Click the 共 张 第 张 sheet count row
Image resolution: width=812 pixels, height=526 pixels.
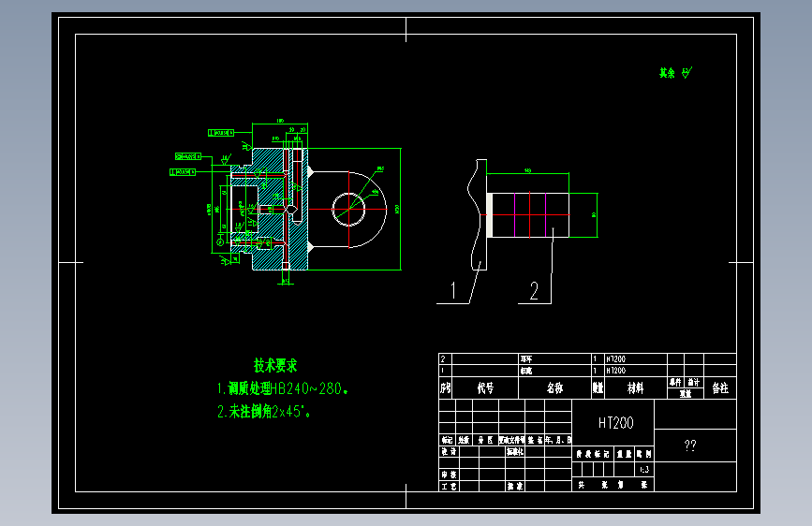[x=613, y=485]
